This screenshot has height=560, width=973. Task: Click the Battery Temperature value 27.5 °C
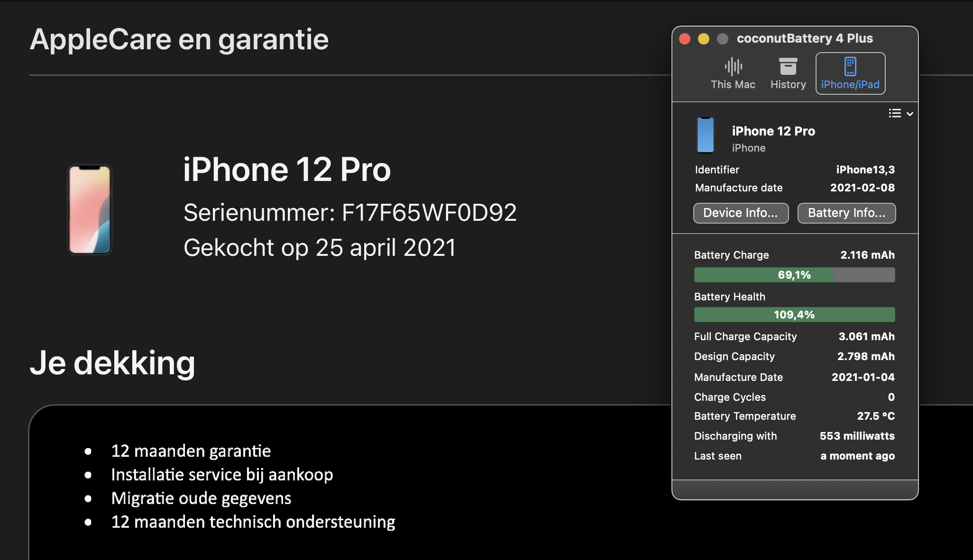point(876,416)
